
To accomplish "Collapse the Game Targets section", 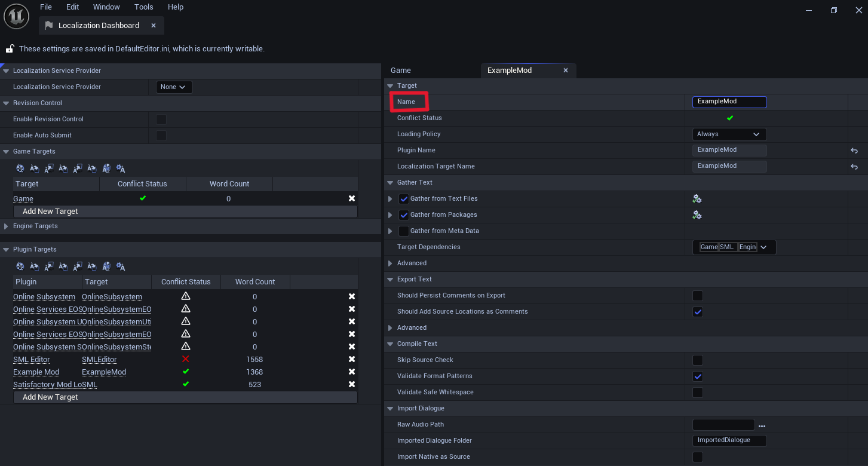I will click(7, 152).
